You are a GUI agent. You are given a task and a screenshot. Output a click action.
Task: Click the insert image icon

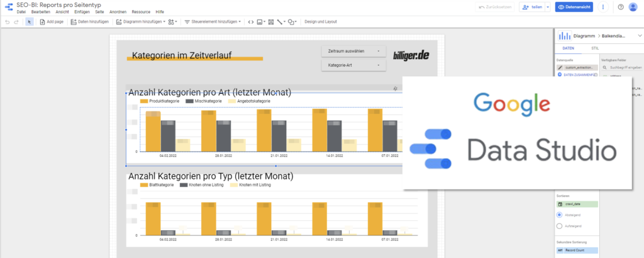point(261,22)
